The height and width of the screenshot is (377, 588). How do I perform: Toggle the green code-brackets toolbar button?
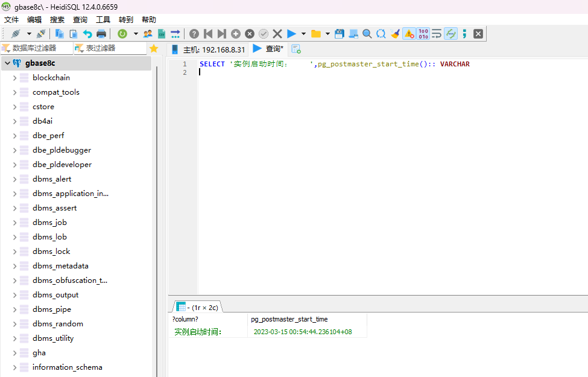pos(450,34)
